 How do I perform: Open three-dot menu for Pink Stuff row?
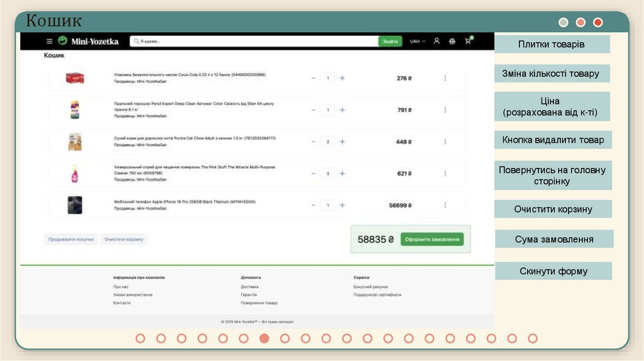click(x=445, y=174)
